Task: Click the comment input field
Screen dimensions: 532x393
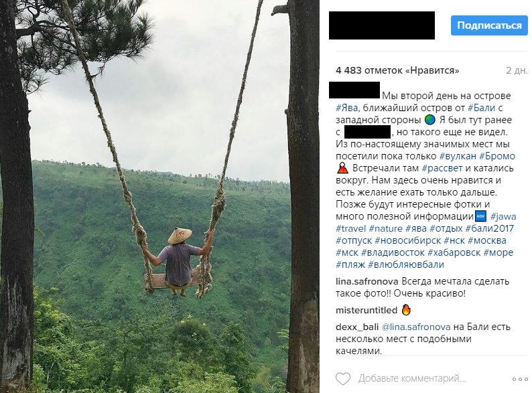Action: [x=412, y=378]
